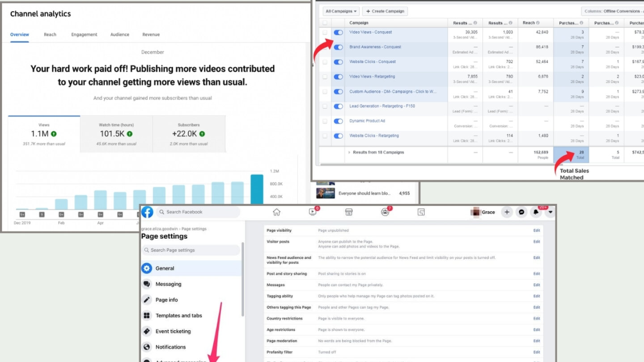
Task: Click the Create Campaign button
Action: (385, 11)
